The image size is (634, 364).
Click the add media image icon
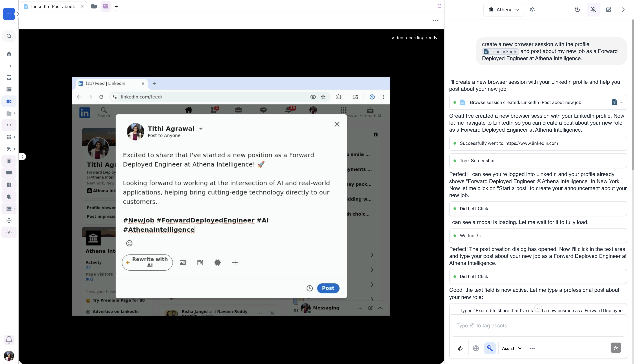pyautogui.click(x=183, y=262)
